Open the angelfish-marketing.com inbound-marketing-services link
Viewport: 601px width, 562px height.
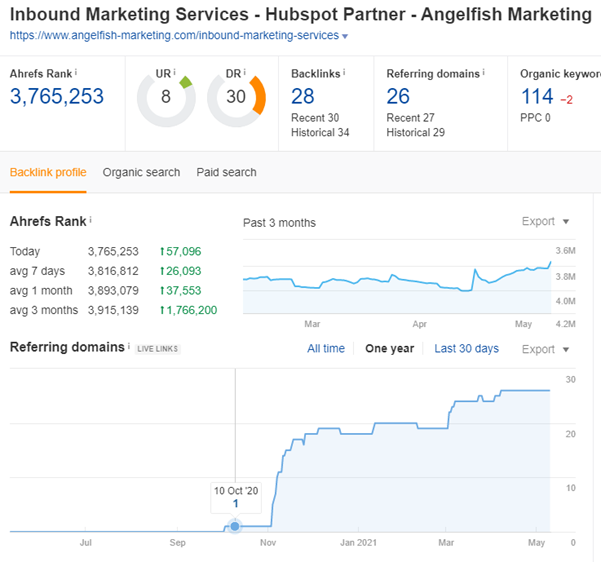pos(174,35)
